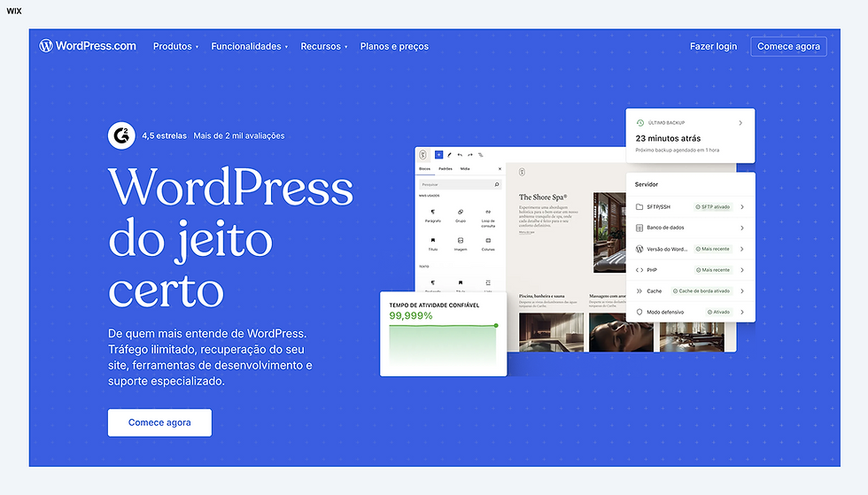This screenshot has width=868, height=495.
Task: Insert the Loop de consulta block
Action: (x=488, y=218)
